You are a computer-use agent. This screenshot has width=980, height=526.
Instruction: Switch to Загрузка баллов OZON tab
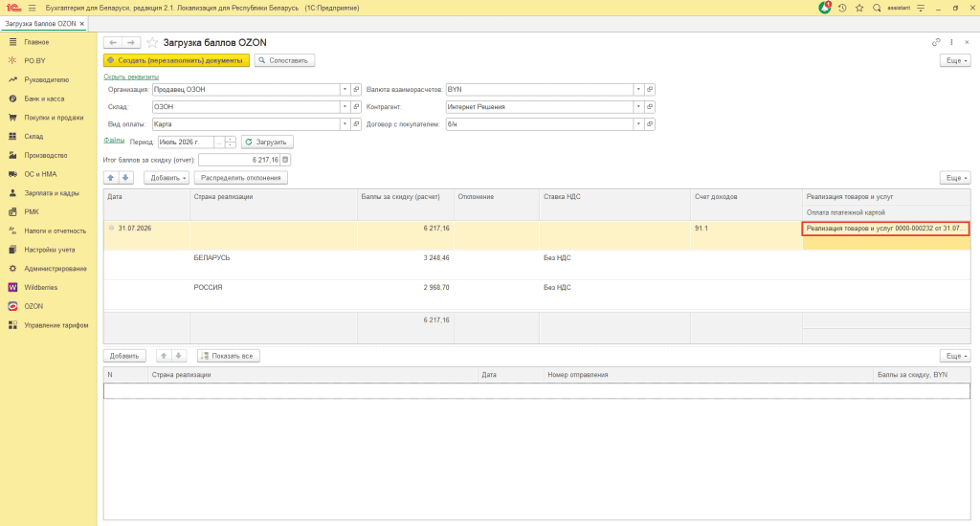[40, 24]
